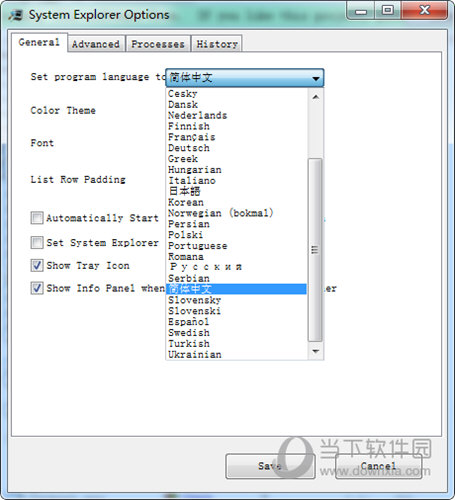Open the Processes tab
This screenshot has width=455, height=500.
tap(158, 44)
